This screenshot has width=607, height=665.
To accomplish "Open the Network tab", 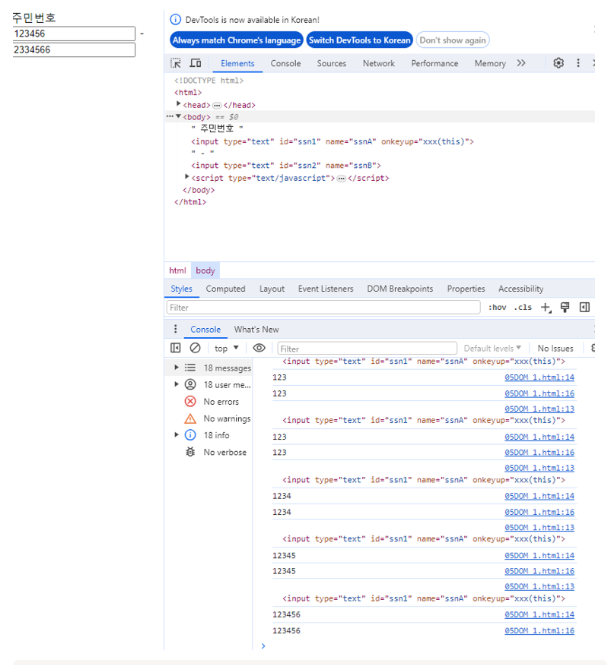I will [x=378, y=63].
